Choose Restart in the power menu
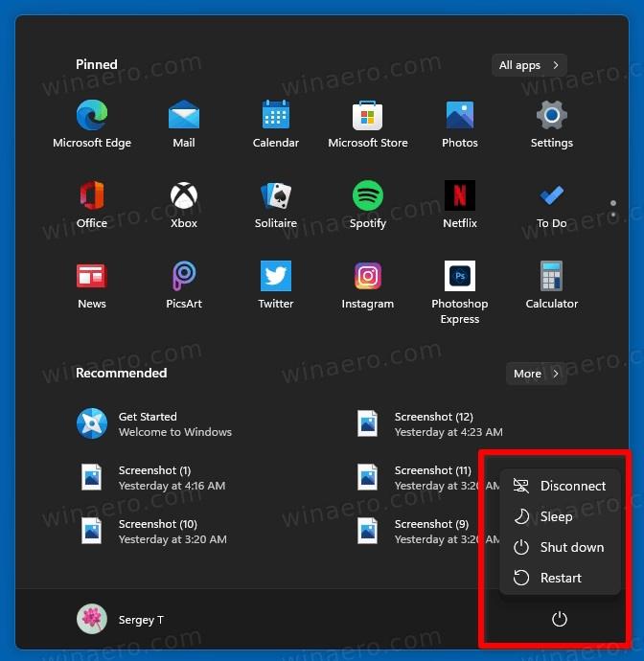644x661 pixels. (x=561, y=578)
